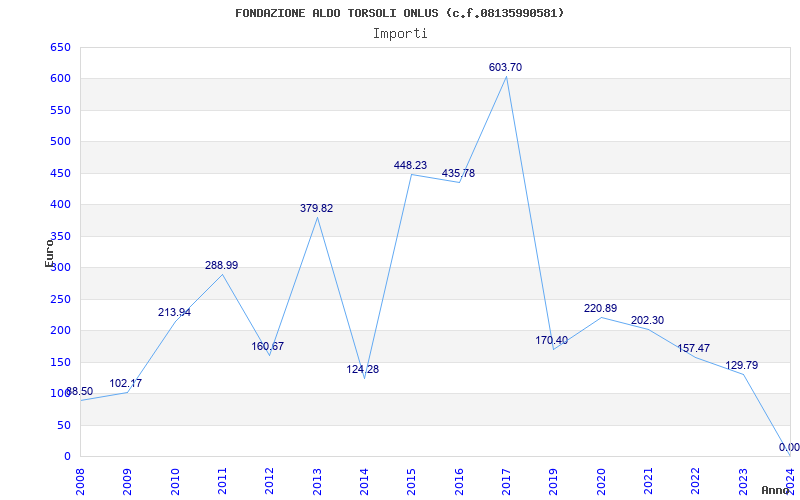
Task: Click the 88.50 data label
Action: tap(80, 391)
